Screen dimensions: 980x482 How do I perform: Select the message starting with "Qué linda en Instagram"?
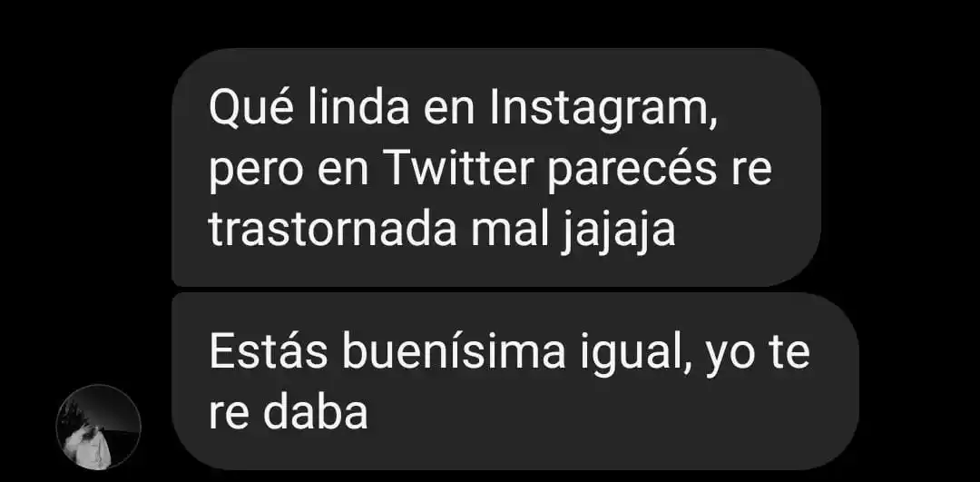495,168
